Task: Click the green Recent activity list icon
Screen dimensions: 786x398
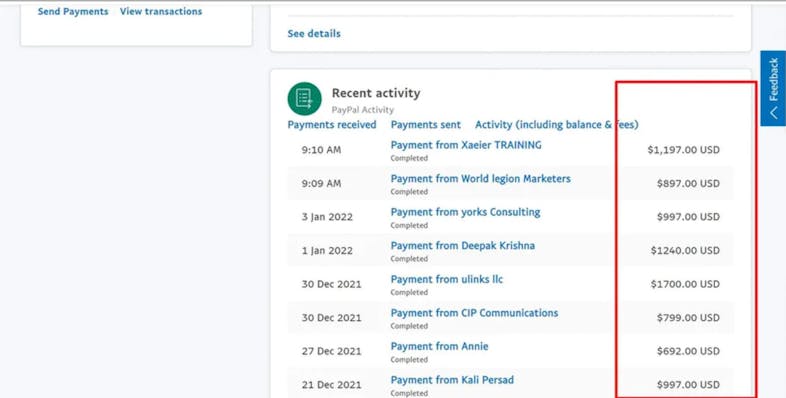Action: pyautogui.click(x=304, y=99)
